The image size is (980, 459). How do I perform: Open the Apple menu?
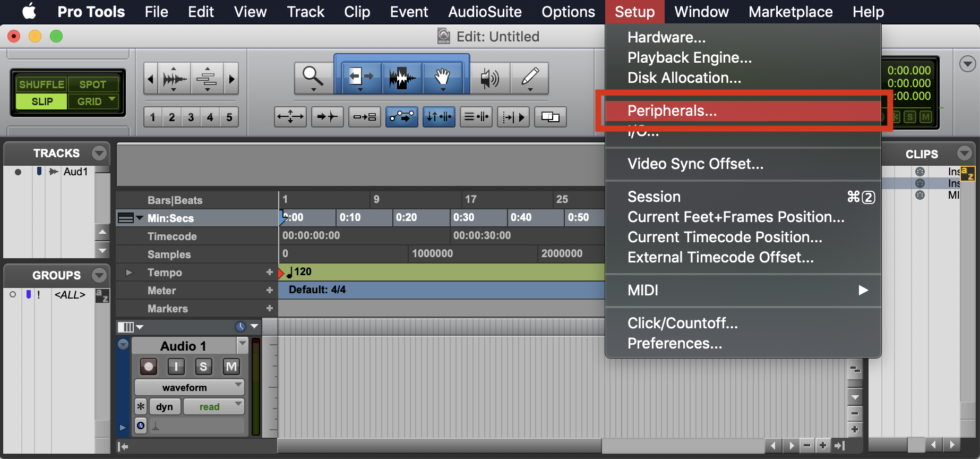click(x=29, y=12)
